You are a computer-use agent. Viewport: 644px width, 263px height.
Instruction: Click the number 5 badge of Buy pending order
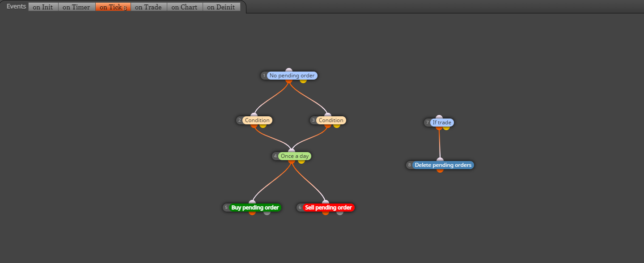pyautogui.click(x=226, y=208)
